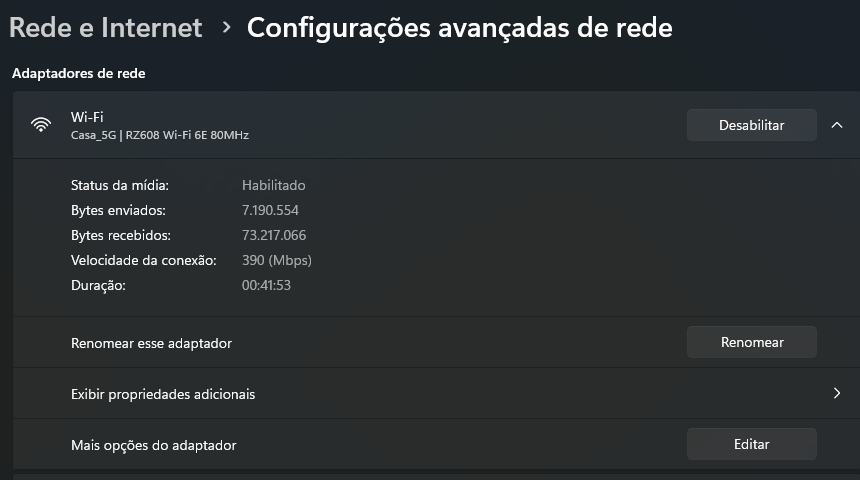The image size is (860, 480).
Task: Select the bytes enviados value 7.190.554
Action: point(270,210)
